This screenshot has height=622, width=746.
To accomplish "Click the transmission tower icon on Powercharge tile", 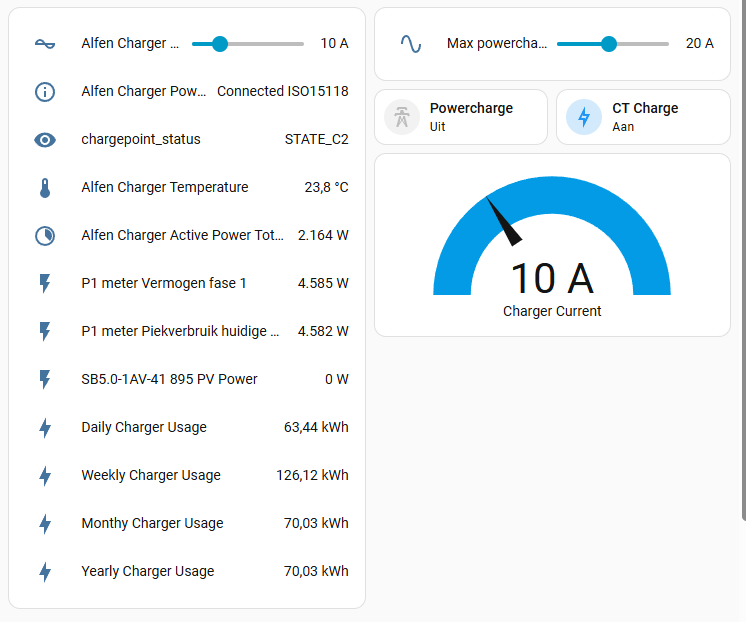I will pos(402,117).
